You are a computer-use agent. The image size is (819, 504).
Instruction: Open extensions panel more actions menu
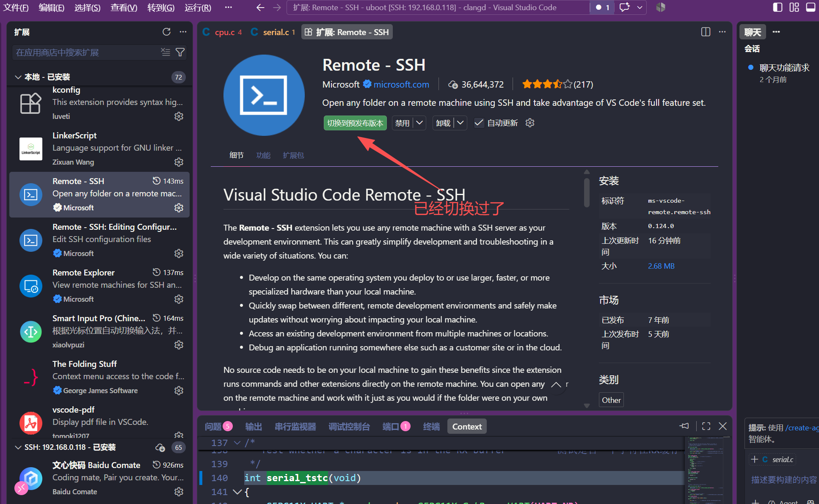[183, 32]
